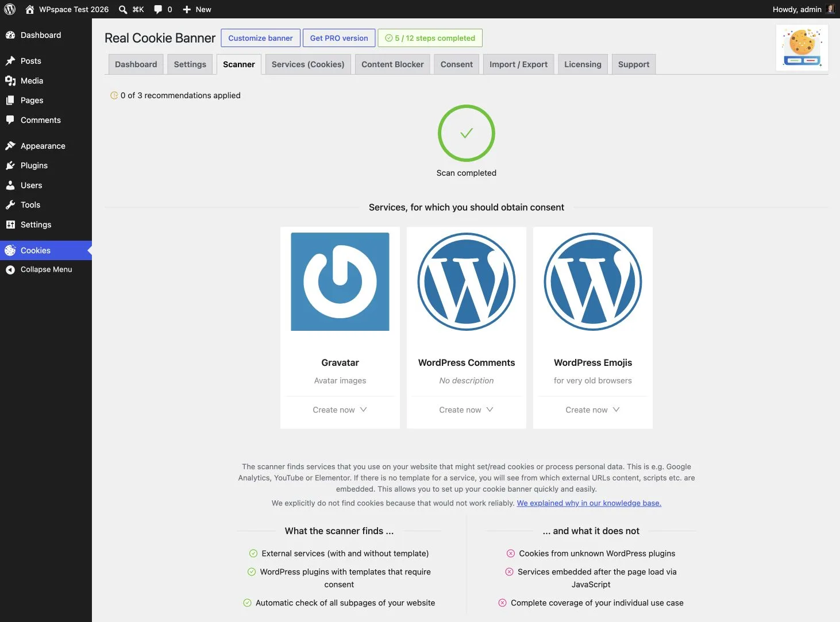This screenshot has height=622, width=840.
Task: Click the plus icon next to New
Action: click(x=187, y=9)
